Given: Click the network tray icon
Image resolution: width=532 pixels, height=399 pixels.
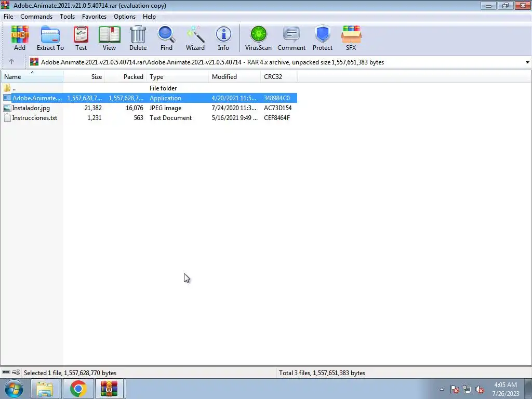Looking at the screenshot, I should click(467, 390).
